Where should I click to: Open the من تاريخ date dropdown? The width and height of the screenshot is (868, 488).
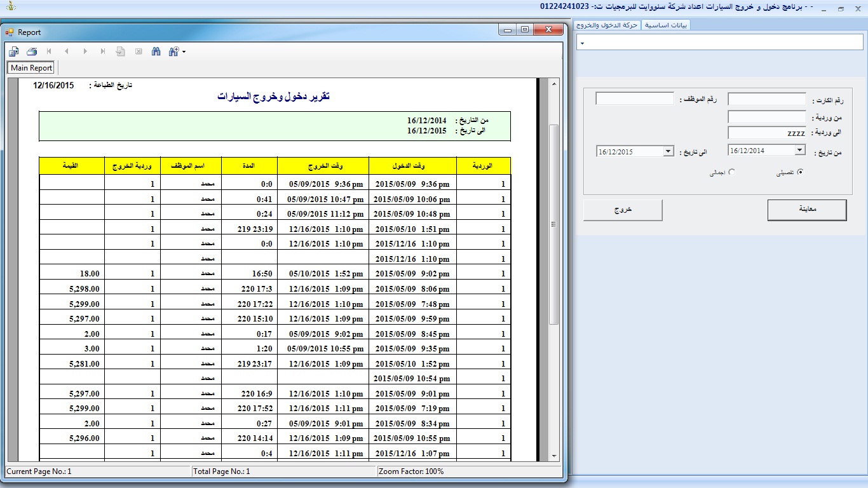click(799, 151)
